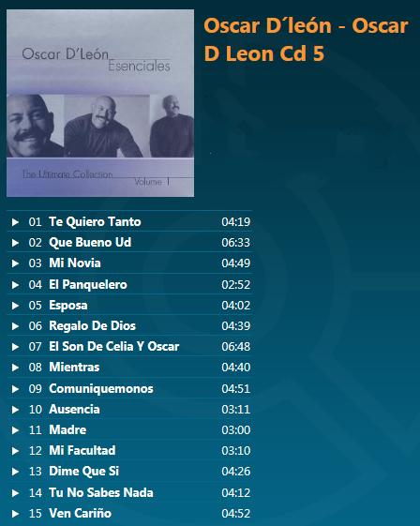Play the Esposa track using its arrow

pyautogui.click(x=15, y=306)
